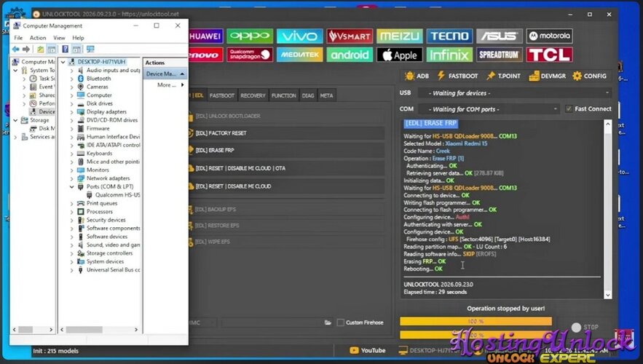Open the View menu

[x=59, y=38]
